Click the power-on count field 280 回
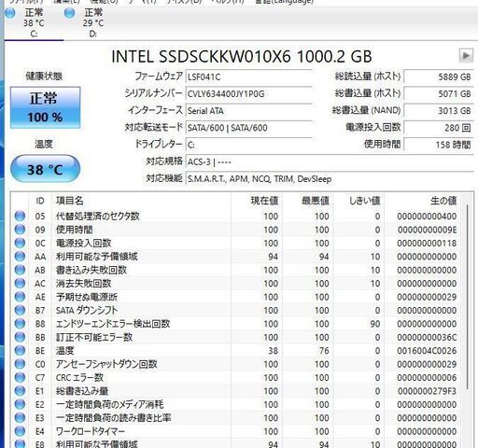The width and height of the screenshot is (478, 448). click(x=439, y=128)
